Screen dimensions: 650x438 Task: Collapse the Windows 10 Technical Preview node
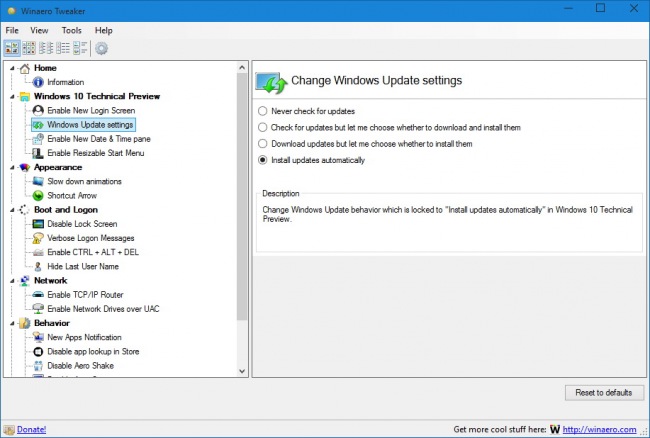(x=12, y=97)
